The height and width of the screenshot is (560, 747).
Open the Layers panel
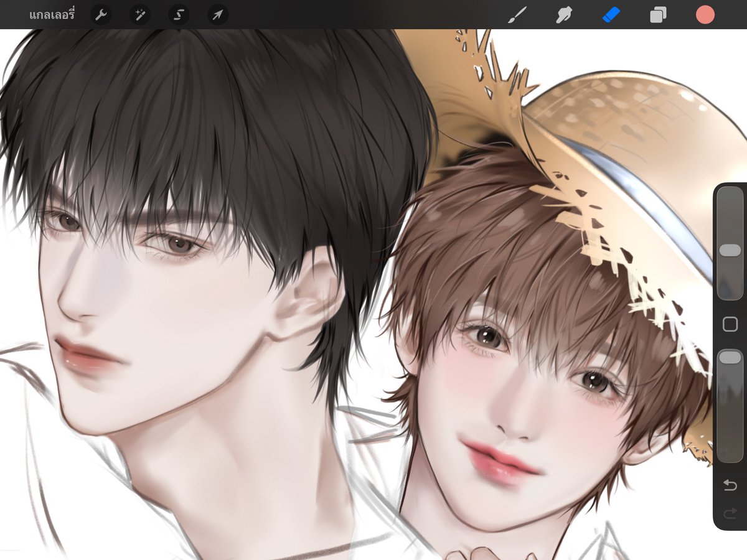click(658, 15)
